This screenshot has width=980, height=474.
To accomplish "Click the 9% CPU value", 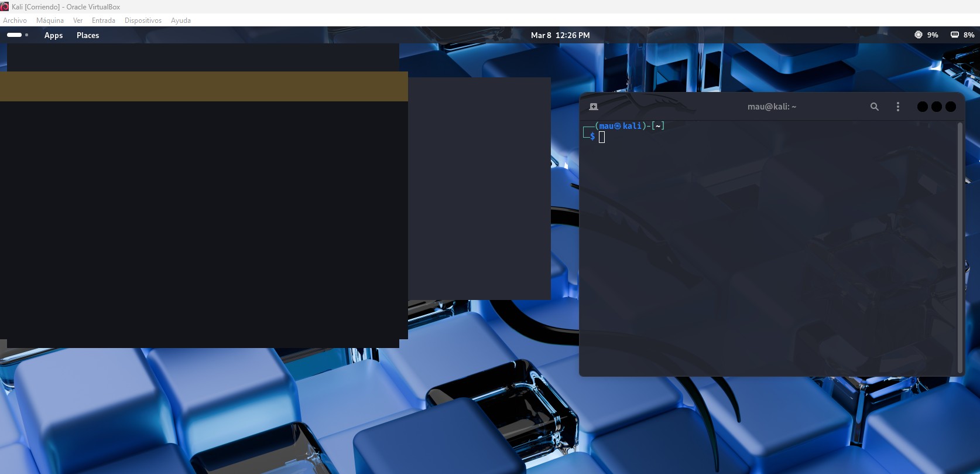I will click(933, 35).
